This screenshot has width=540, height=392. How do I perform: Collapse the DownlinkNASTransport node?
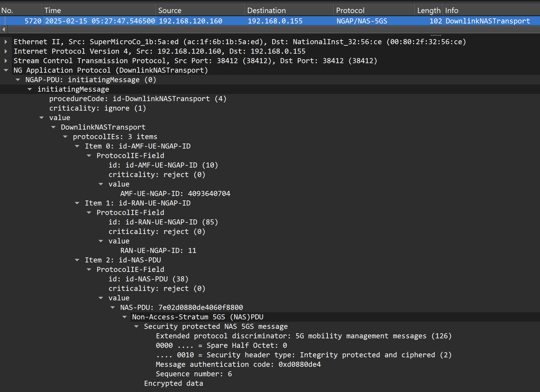coord(53,127)
